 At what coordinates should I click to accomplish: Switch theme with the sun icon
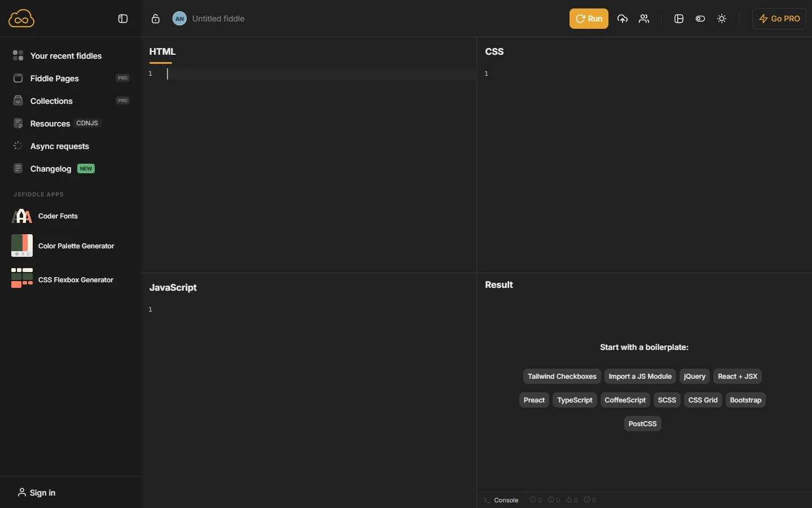(722, 19)
